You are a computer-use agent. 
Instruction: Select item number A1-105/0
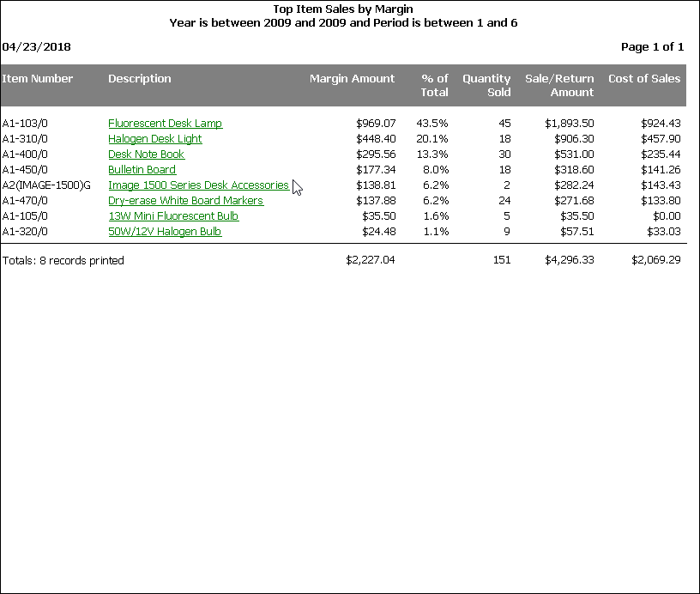pyautogui.click(x=25, y=216)
